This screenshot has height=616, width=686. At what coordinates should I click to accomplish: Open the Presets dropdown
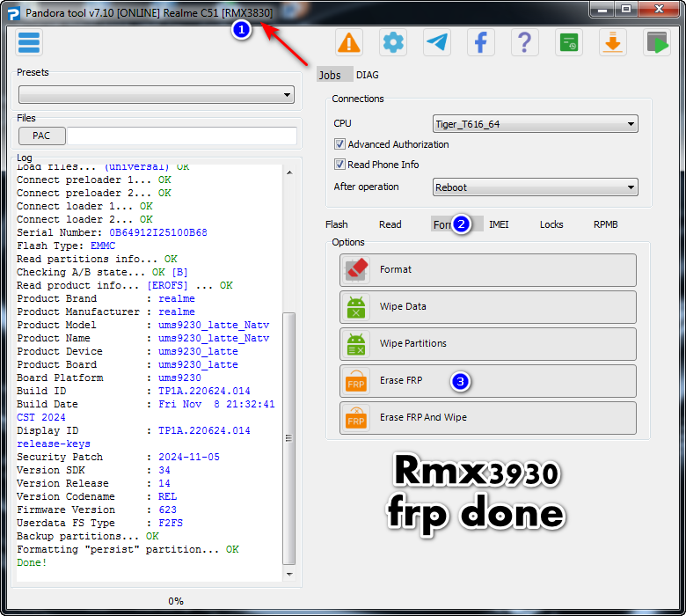tap(157, 94)
